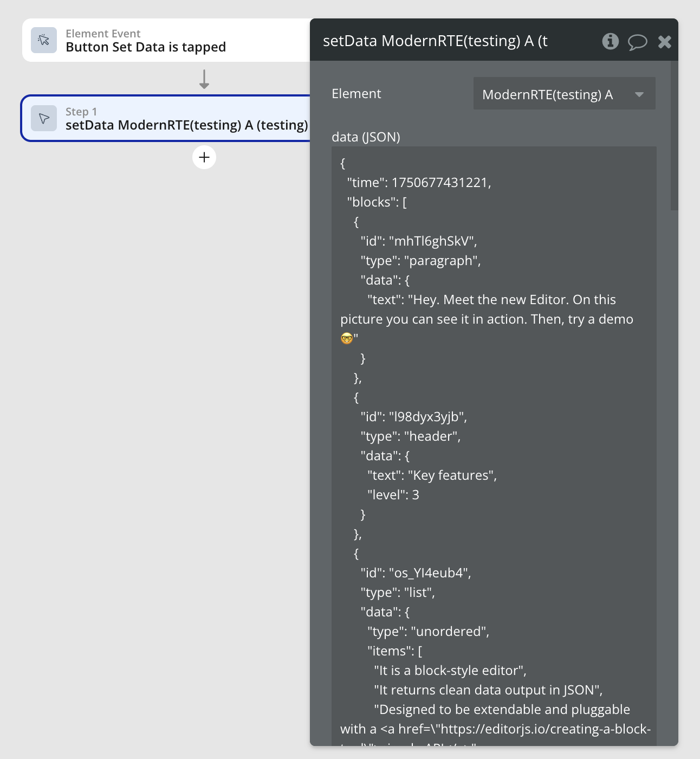The image size is (700, 759).
Task: Select the Button Set Data is tapped event
Action: point(163,41)
